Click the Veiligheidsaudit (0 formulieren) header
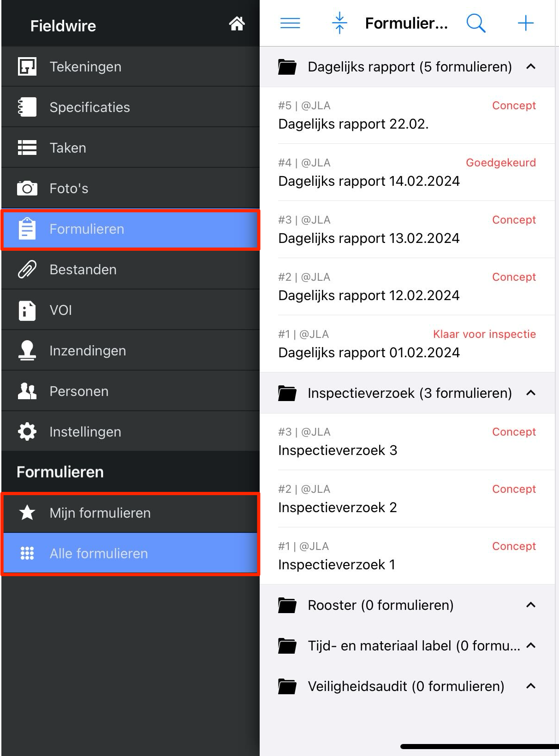The width and height of the screenshot is (559, 756). (407, 686)
